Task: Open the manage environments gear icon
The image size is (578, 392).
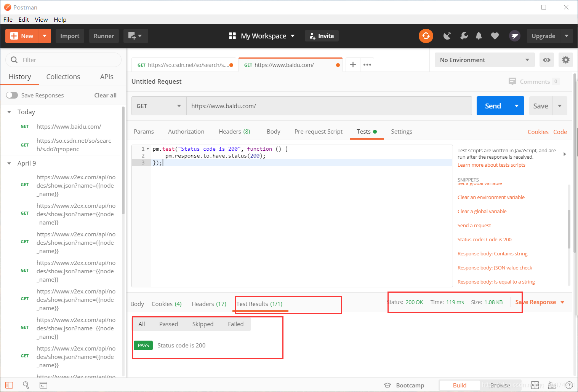Action: click(x=566, y=60)
